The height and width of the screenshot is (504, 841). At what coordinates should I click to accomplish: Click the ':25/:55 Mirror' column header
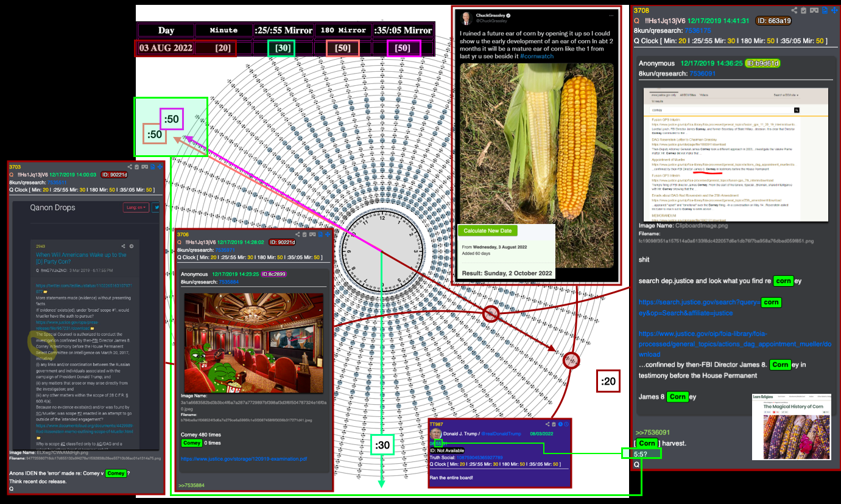coord(283,30)
